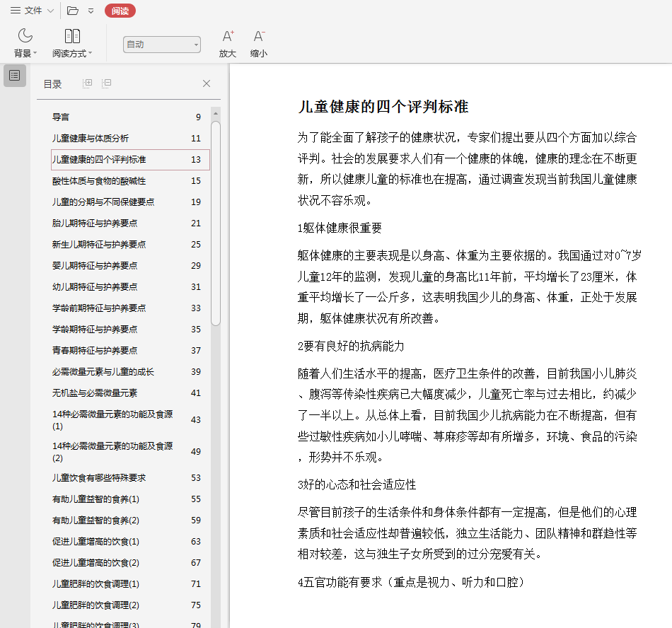The width and height of the screenshot is (672, 628).
Task: Toggle the table of contents sidebar icon
Action: tap(15, 76)
